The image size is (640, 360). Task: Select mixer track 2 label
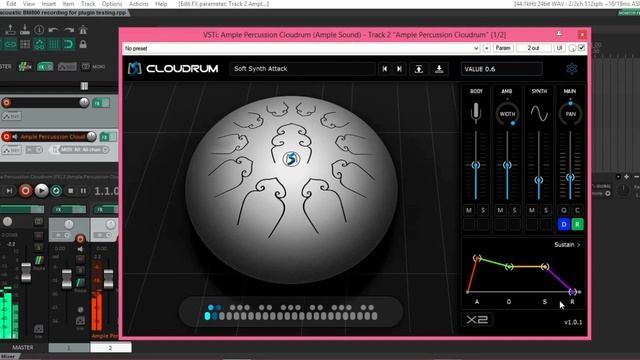pyautogui.click(x=111, y=348)
